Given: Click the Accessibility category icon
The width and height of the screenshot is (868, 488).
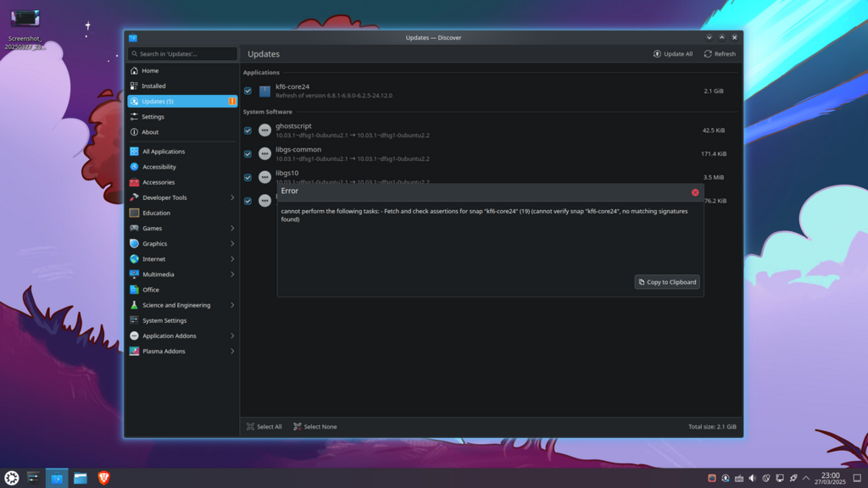Looking at the screenshot, I should tap(134, 167).
